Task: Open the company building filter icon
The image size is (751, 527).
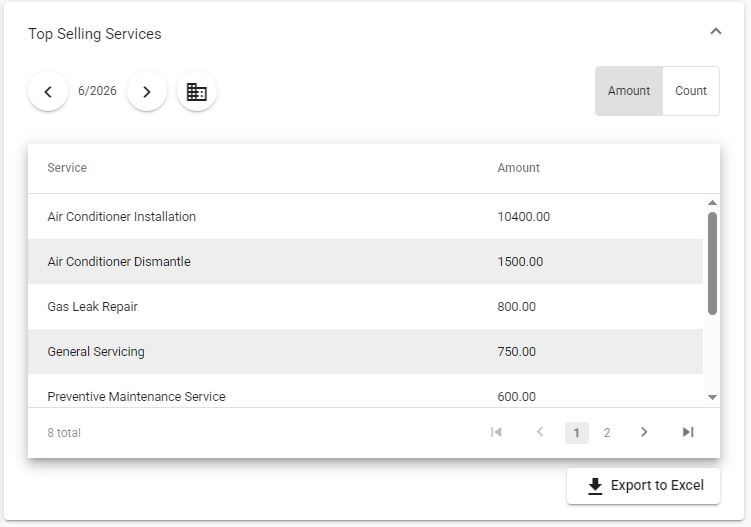Action: 197,92
